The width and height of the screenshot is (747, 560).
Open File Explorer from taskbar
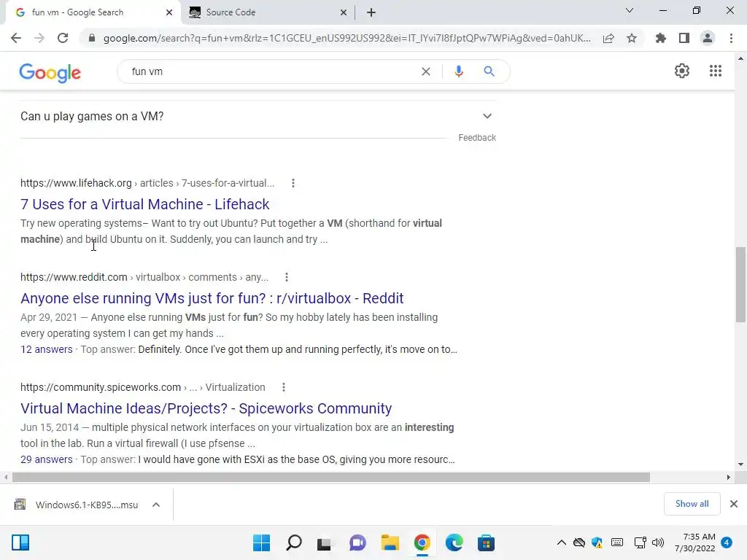point(390,542)
